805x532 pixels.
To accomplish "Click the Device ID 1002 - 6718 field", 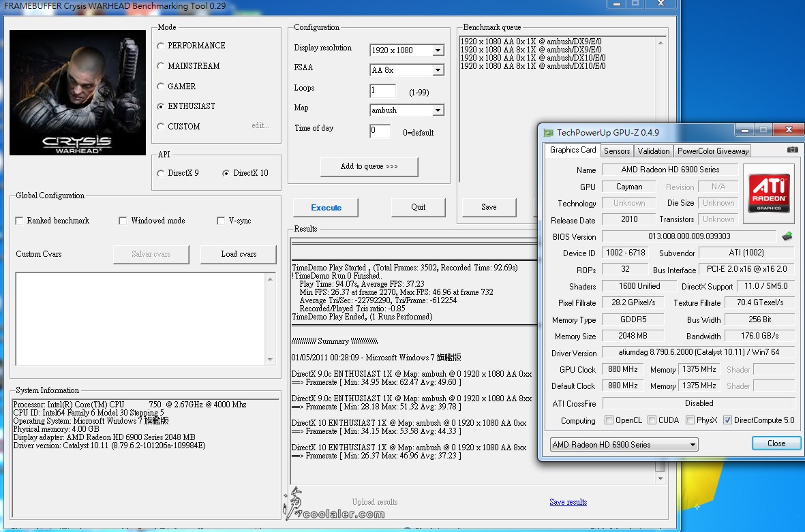I will point(625,253).
